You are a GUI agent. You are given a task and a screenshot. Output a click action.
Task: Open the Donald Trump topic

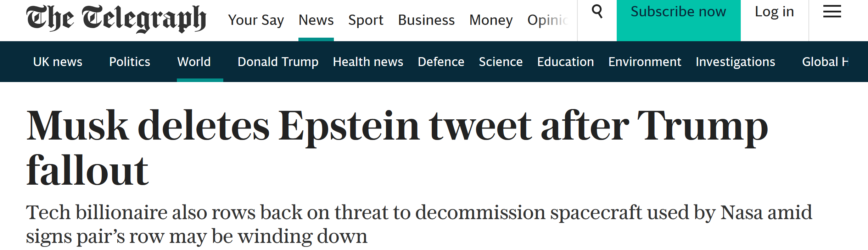(278, 62)
